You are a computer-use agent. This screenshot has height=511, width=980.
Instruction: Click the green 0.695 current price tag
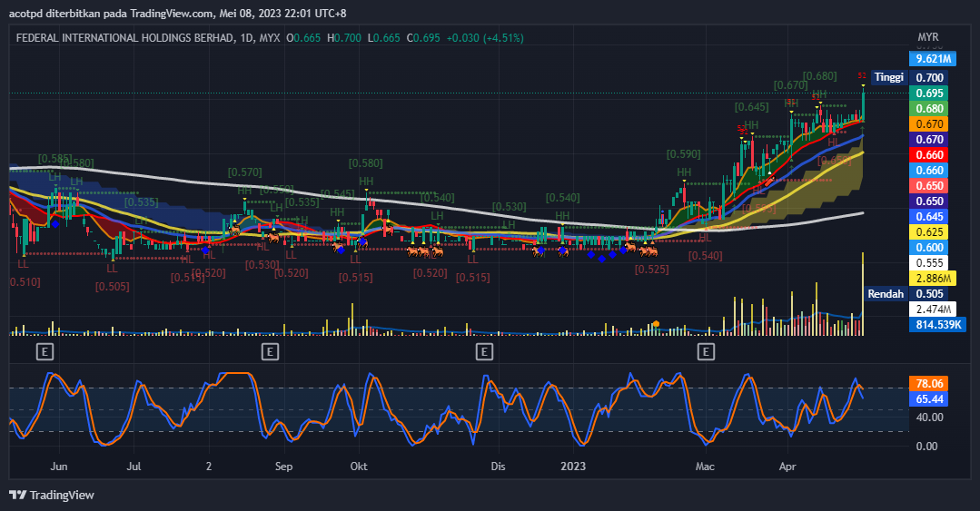929,93
